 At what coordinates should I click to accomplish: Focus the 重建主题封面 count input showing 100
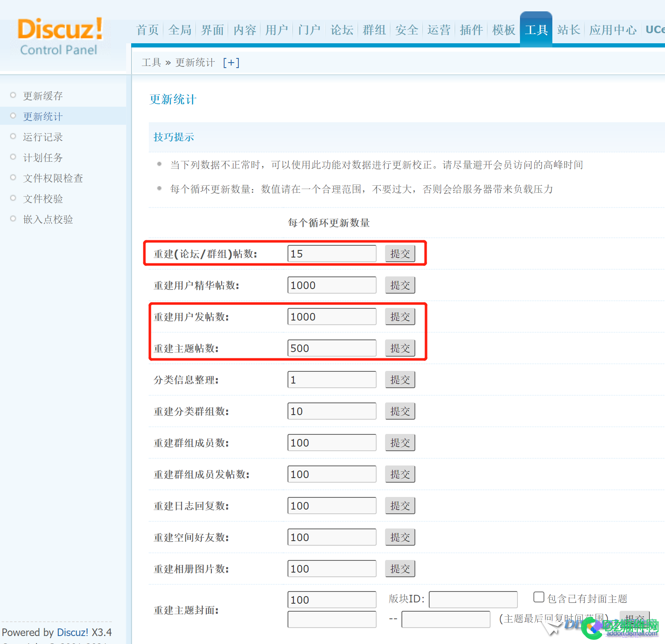point(332,600)
